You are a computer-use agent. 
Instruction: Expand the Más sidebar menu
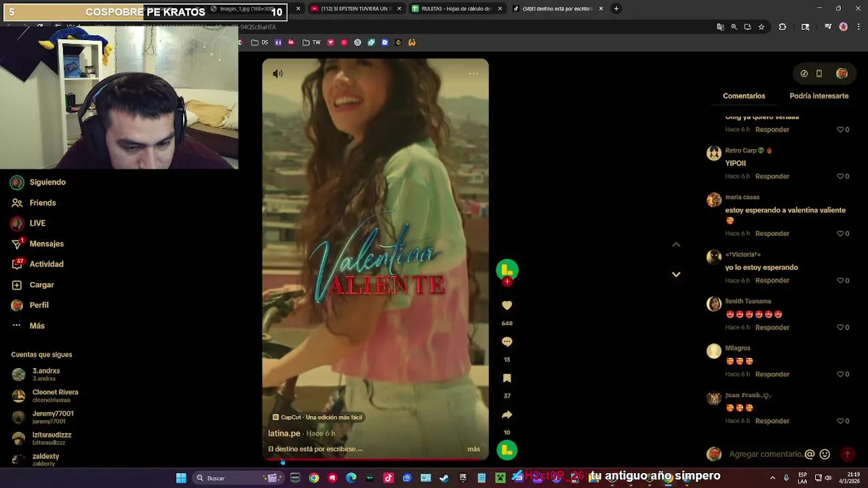tap(28, 326)
